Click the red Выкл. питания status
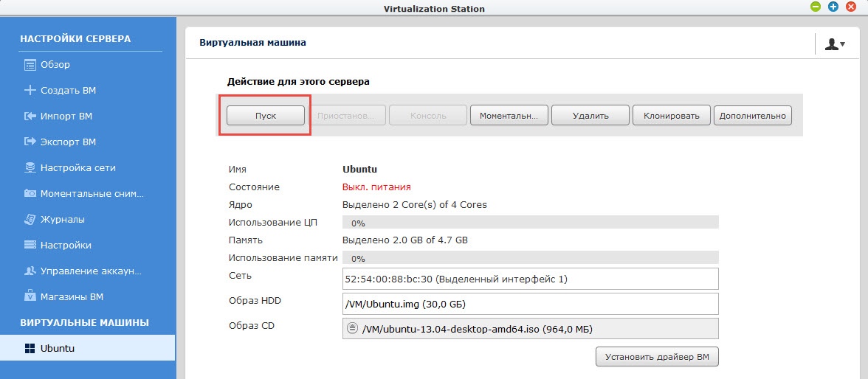868x379 pixels. (376, 187)
